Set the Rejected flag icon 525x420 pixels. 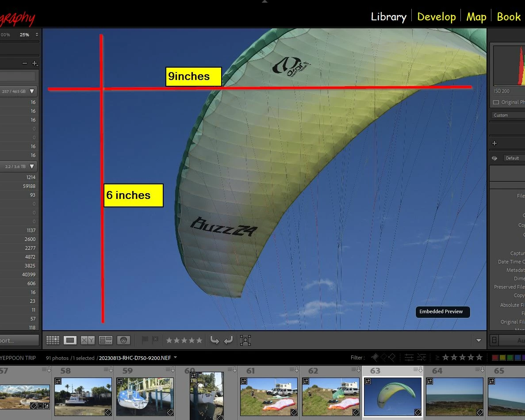[x=155, y=340]
